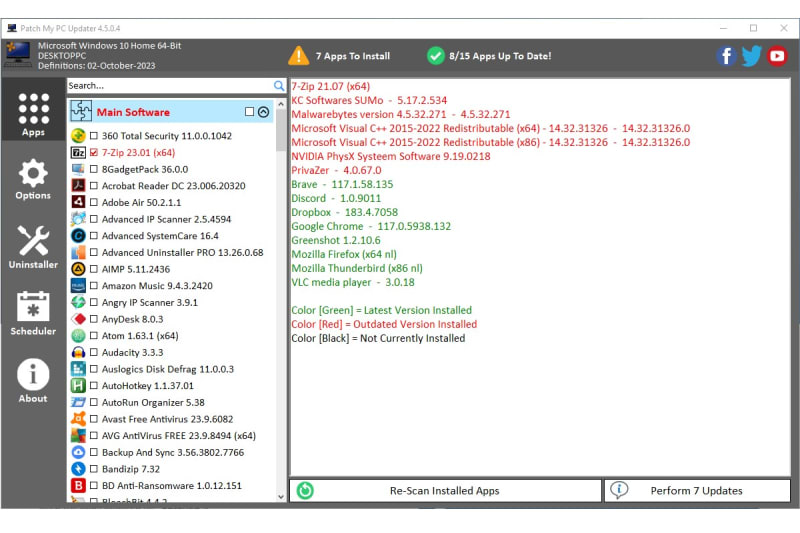
Task: Click the search magnifier icon
Action: [279, 86]
